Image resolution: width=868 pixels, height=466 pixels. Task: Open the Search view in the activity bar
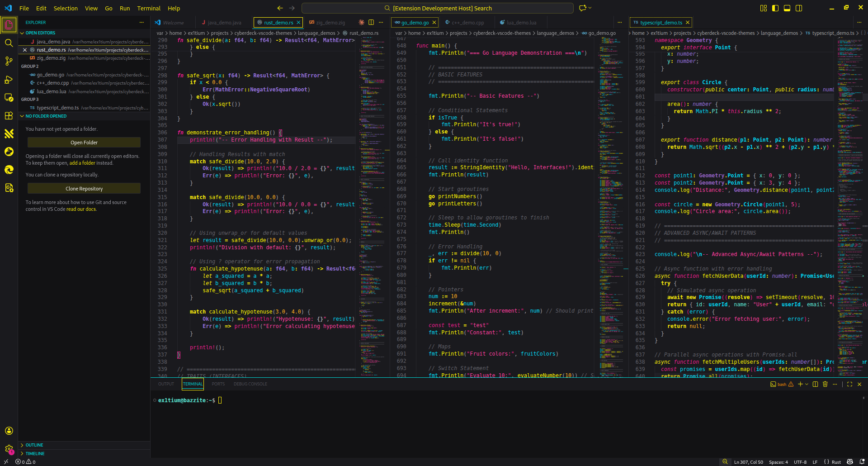(9, 43)
